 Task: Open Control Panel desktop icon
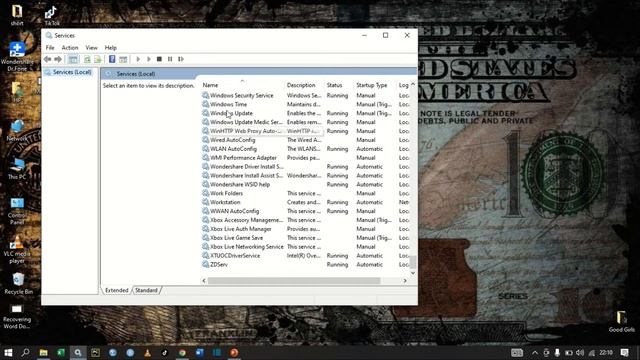click(x=17, y=211)
